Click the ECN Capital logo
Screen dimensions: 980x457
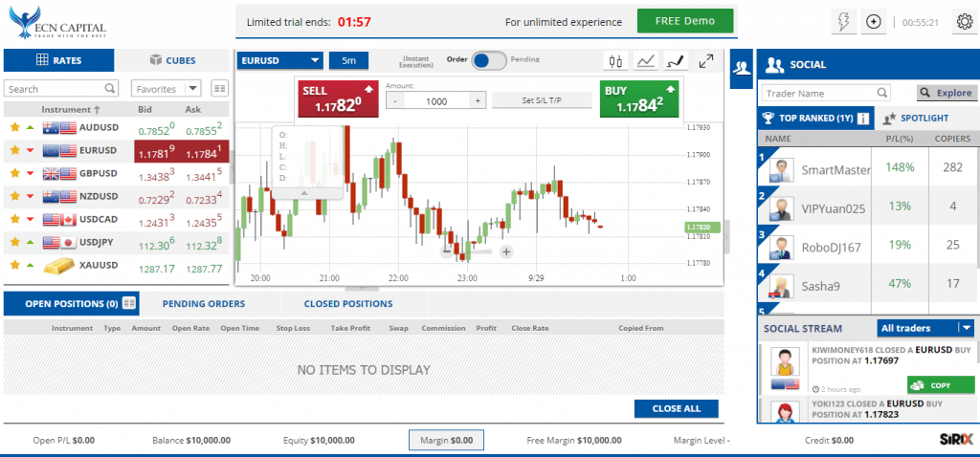(57, 23)
